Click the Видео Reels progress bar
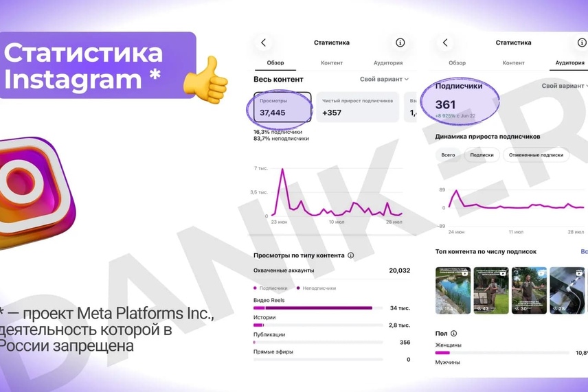 click(x=318, y=308)
